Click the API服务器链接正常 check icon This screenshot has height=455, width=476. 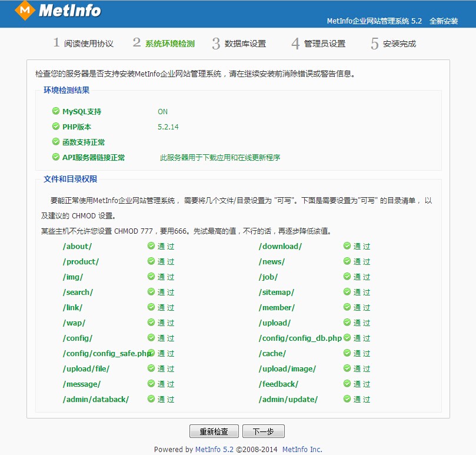coord(56,157)
